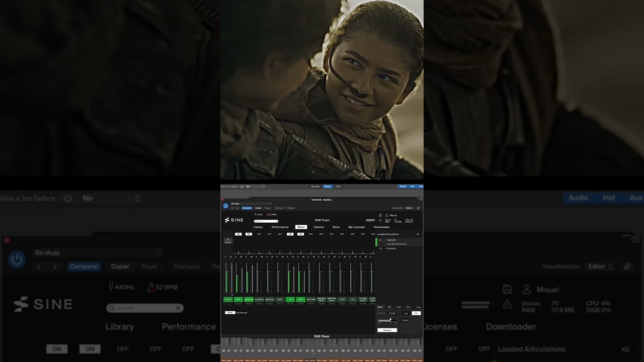Click the SPOT channel fader
This screenshot has height=362, width=644.
coord(236,278)
